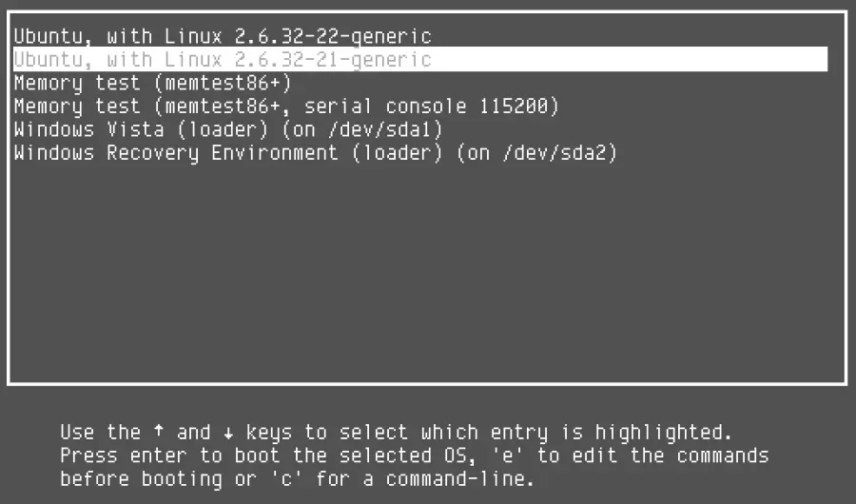This screenshot has height=504, width=856.
Task: Select Ubuntu Linux 2.6.32-22-generic boot entry
Action: coord(222,37)
